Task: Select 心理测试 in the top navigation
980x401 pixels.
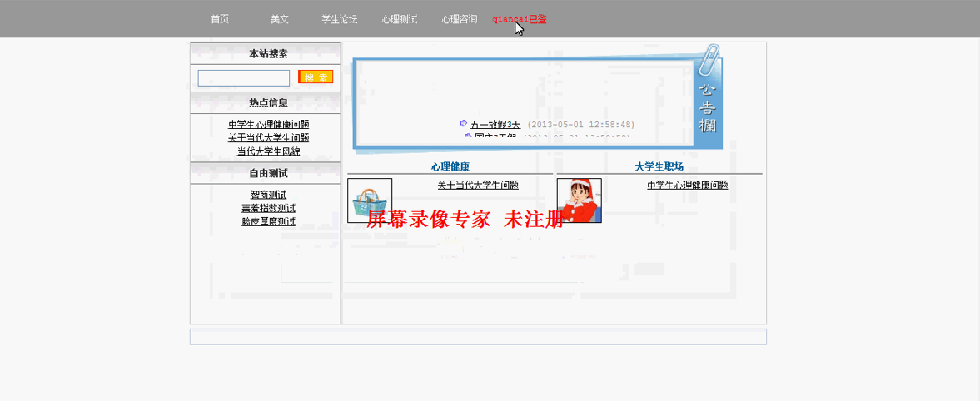Action: (400, 19)
